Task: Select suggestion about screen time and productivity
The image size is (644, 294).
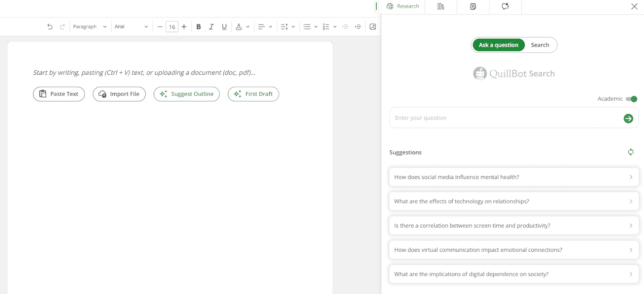Action: (x=514, y=226)
